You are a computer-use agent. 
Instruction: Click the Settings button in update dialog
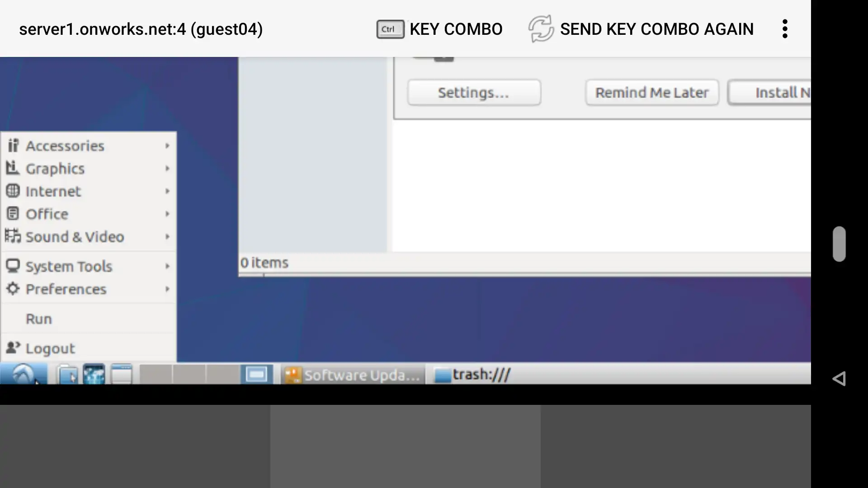[x=473, y=92]
